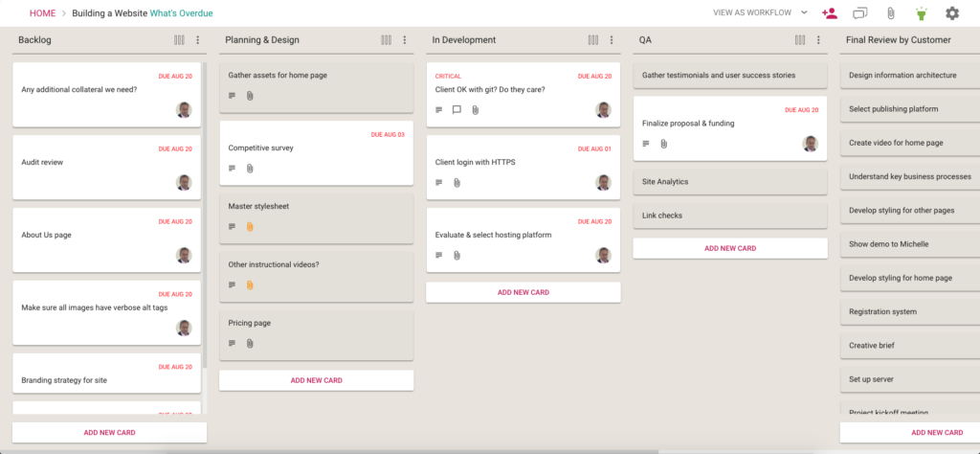
Task: Click DUE AUG 03 on Competitive survey
Action: pos(388,134)
